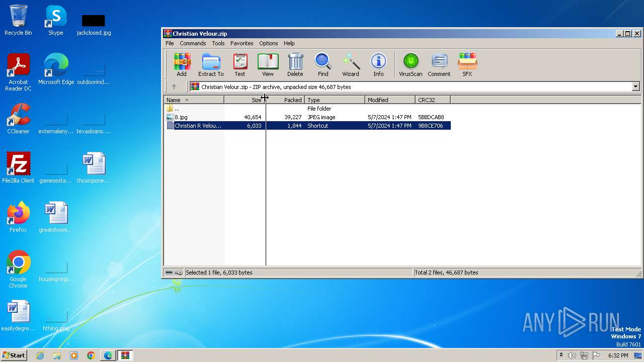The width and height of the screenshot is (644, 362).
Task: Open Acrobat Reader DC shortcut
Action: [18, 73]
